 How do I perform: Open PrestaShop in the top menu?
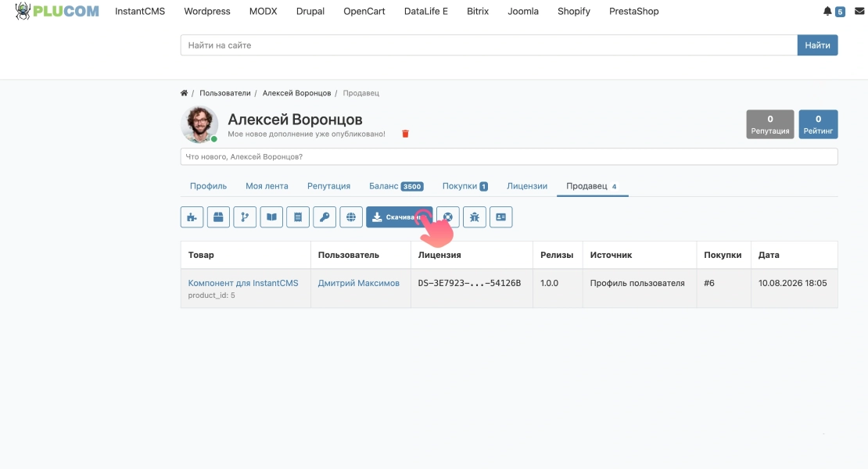click(x=634, y=11)
